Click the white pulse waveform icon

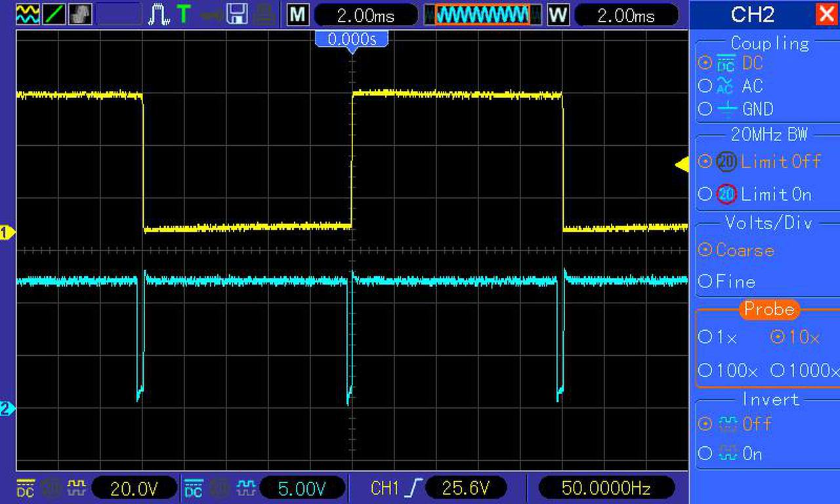click(159, 14)
